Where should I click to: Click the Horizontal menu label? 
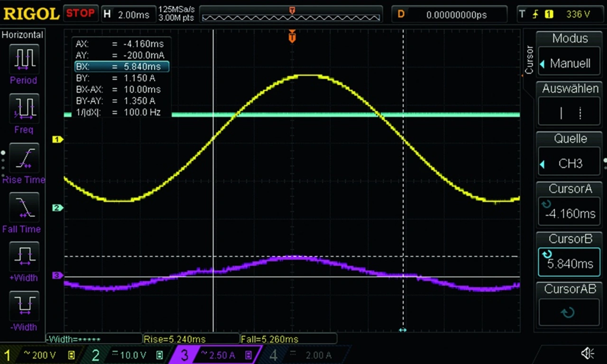click(22, 35)
